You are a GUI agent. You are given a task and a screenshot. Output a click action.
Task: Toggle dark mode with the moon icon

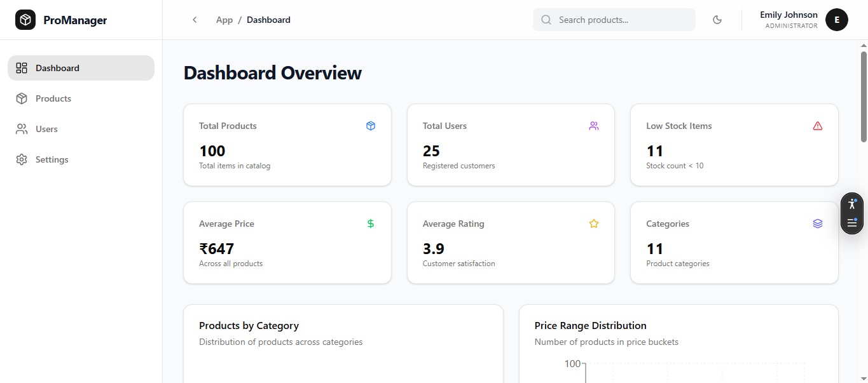click(717, 20)
